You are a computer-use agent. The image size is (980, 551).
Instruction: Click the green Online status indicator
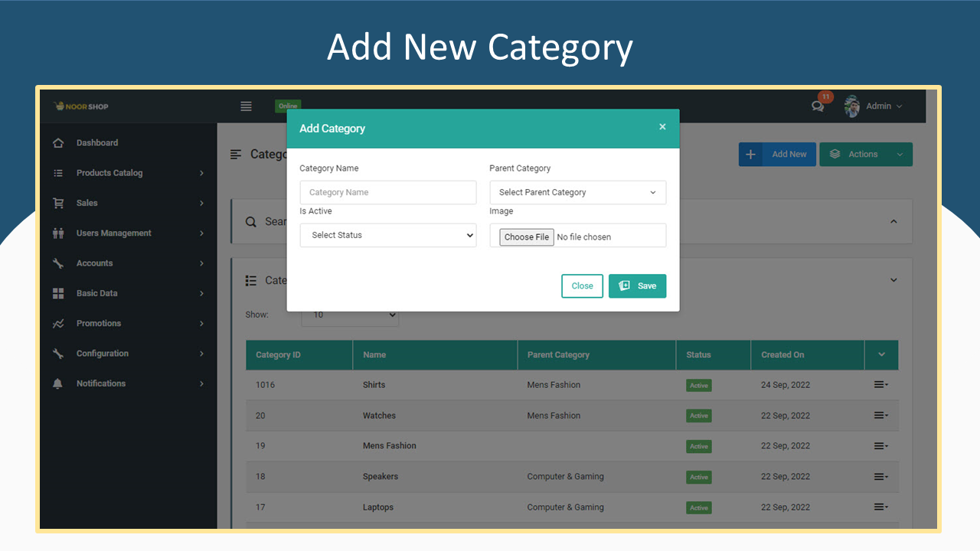point(287,106)
